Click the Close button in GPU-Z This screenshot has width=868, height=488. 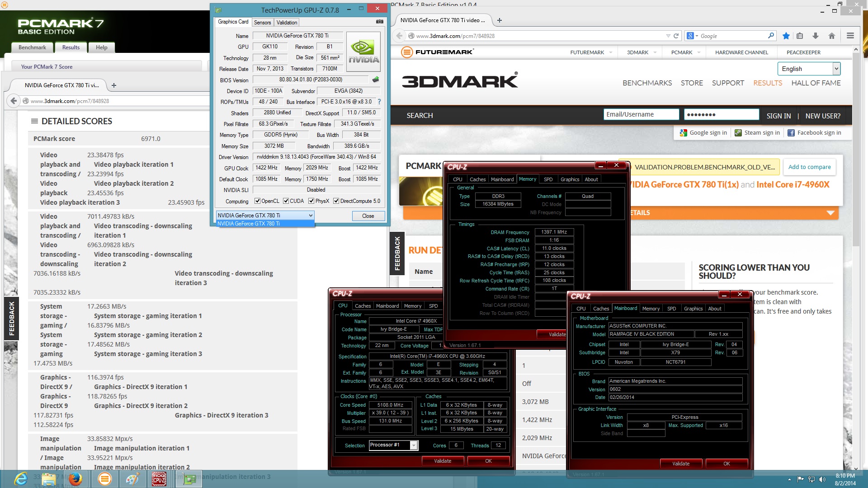pyautogui.click(x=368, y=216)
